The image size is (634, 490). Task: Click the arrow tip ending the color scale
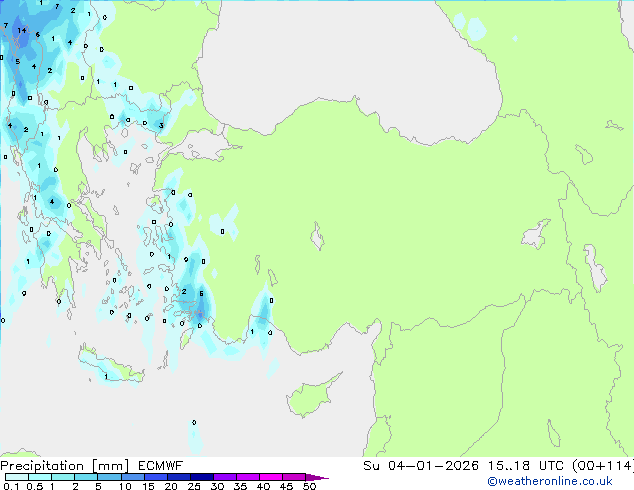[323, 477]
